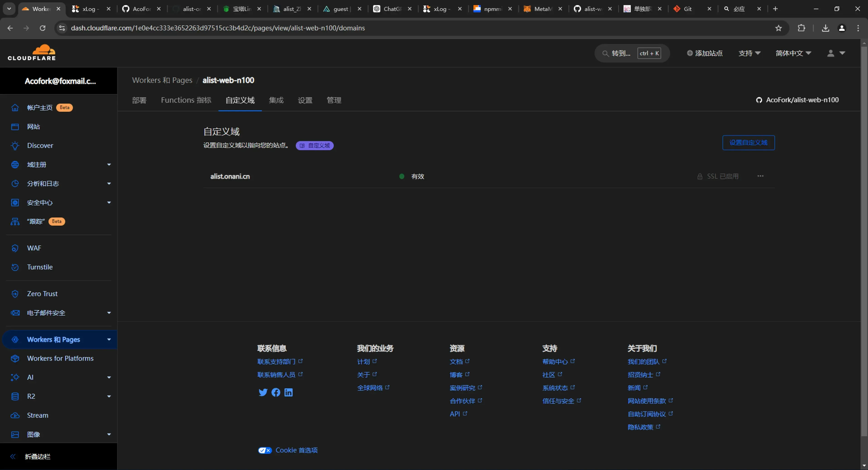This screenshot has height=470, width=868.
Task: Open three-dot menu for alist.onani.cn
Action: [760, 176]
